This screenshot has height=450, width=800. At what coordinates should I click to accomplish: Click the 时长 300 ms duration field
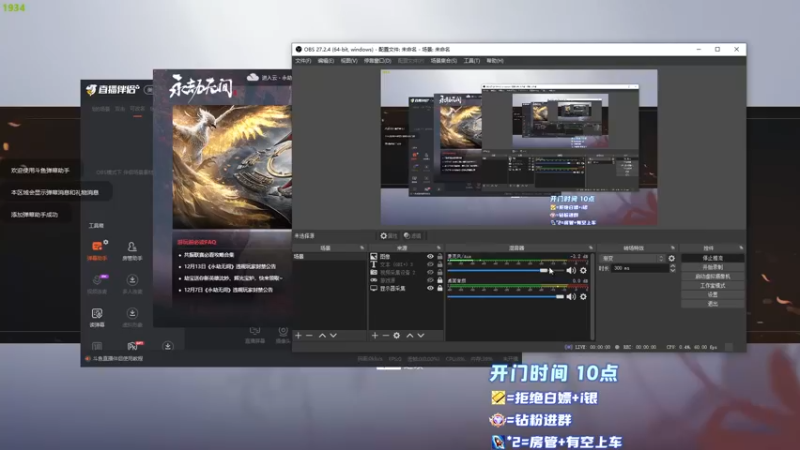point(640,268)
